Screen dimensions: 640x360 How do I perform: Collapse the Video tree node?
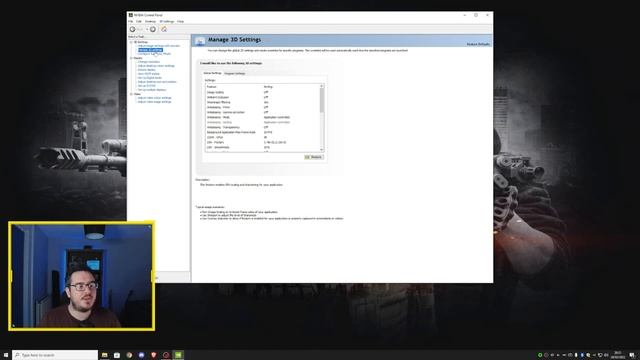pos(131,94)
